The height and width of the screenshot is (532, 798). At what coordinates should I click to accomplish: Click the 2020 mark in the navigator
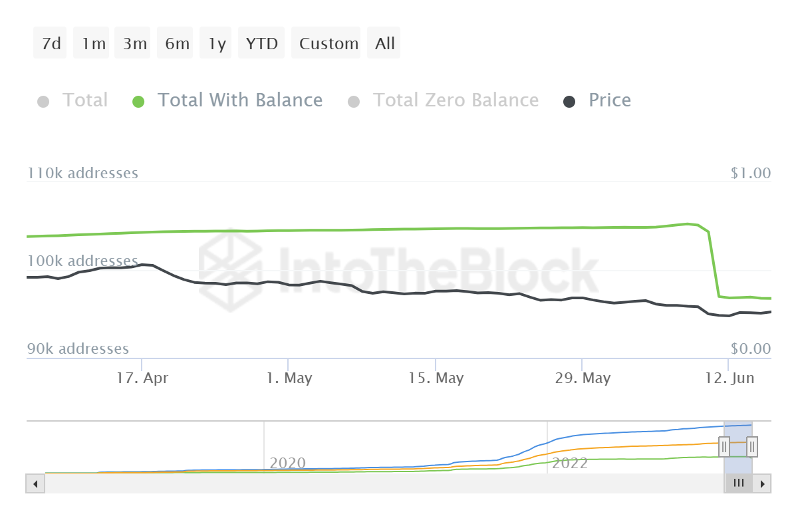(288, 463)
